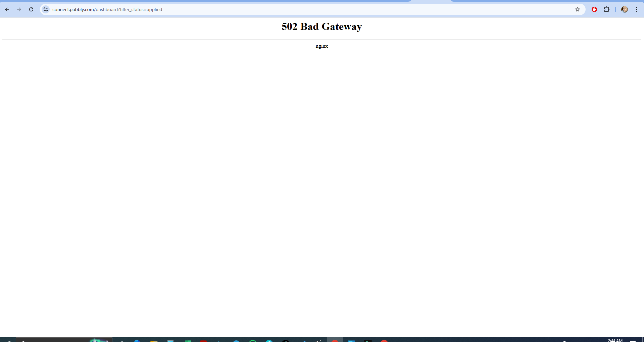The image size is (644, 342).
Task: Click the 2:44 AM taskbar clock
Action: click(x=615, y=340)
